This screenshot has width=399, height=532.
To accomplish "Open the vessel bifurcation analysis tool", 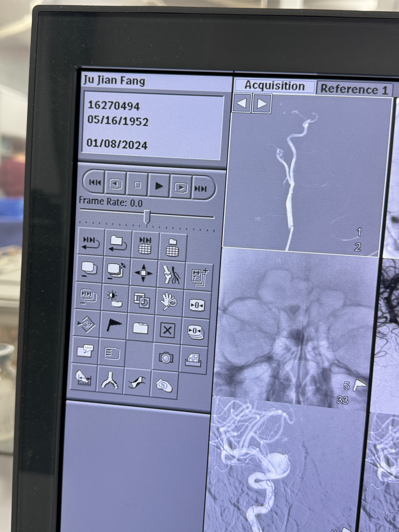I will [110, 380].
